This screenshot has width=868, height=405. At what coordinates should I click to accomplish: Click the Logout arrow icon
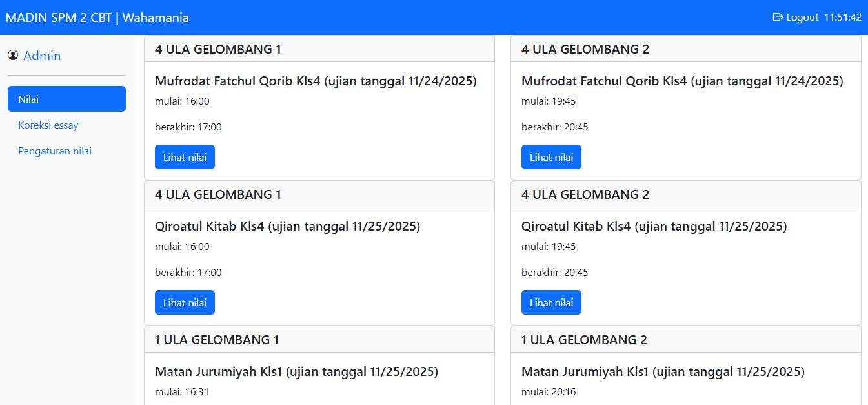tap(778, 17)
